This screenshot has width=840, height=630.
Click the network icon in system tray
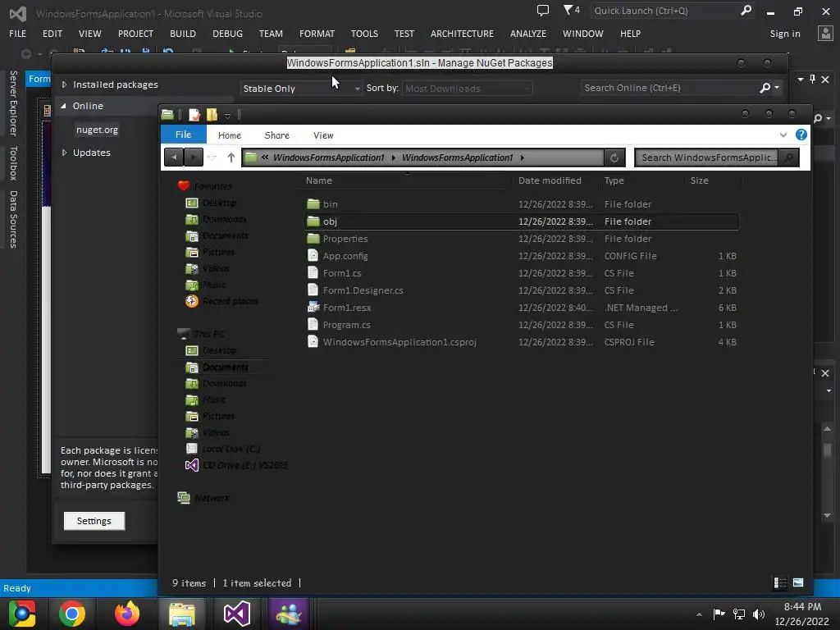tap(739, 614)
